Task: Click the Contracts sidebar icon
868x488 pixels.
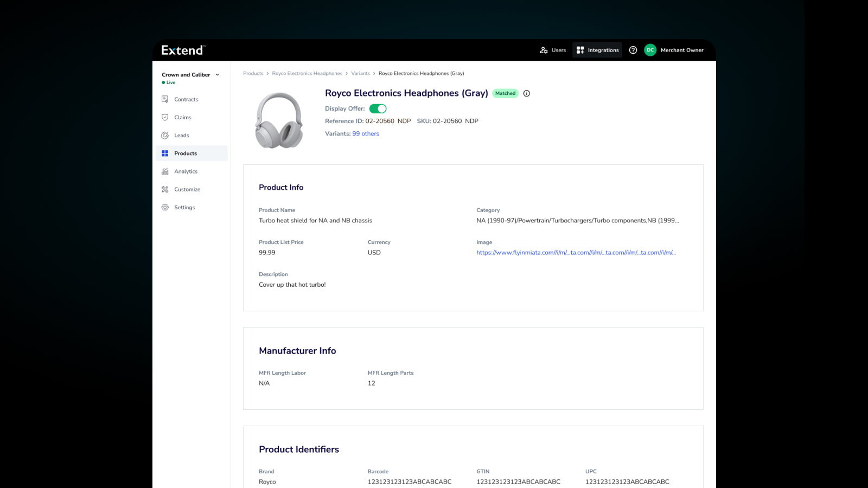Action: [165, 99]
